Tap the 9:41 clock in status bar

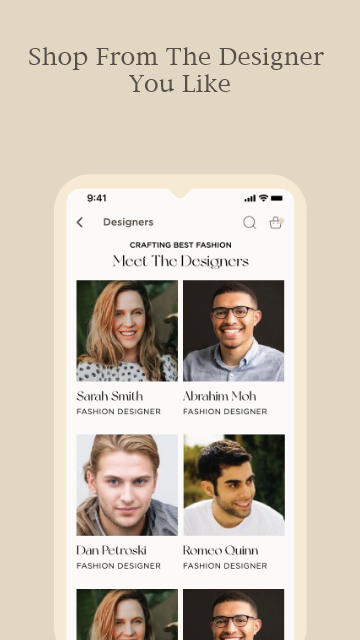97,198
